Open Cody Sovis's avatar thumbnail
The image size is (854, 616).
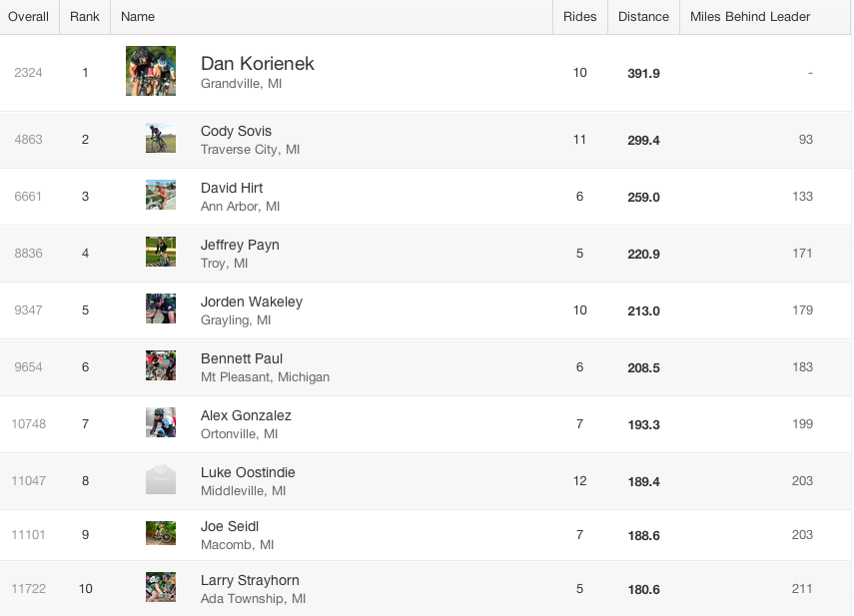coord(161,139)
